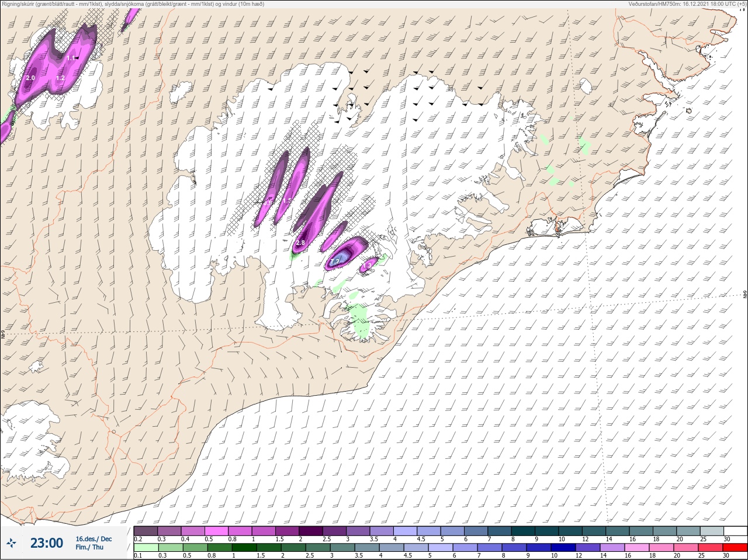Pick the navy blue bottom-row swatch at 10
The image size is (748, 560).
(x=563, y=548)
